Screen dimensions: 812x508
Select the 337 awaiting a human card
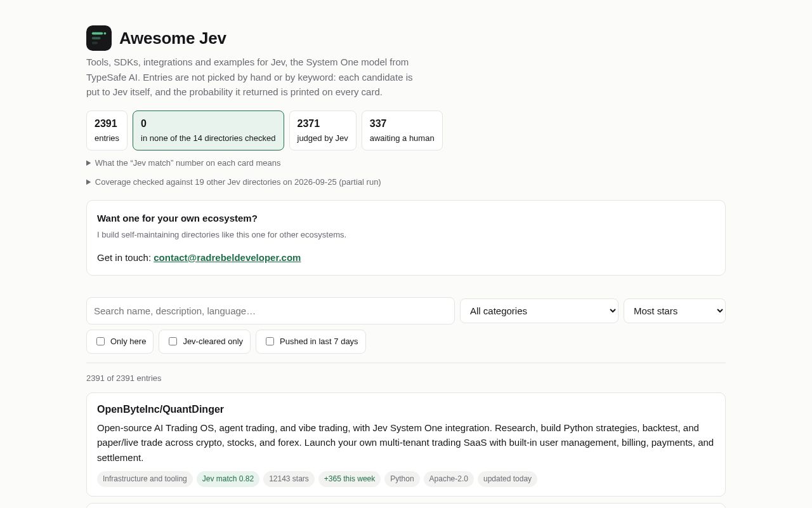[402, 130]
